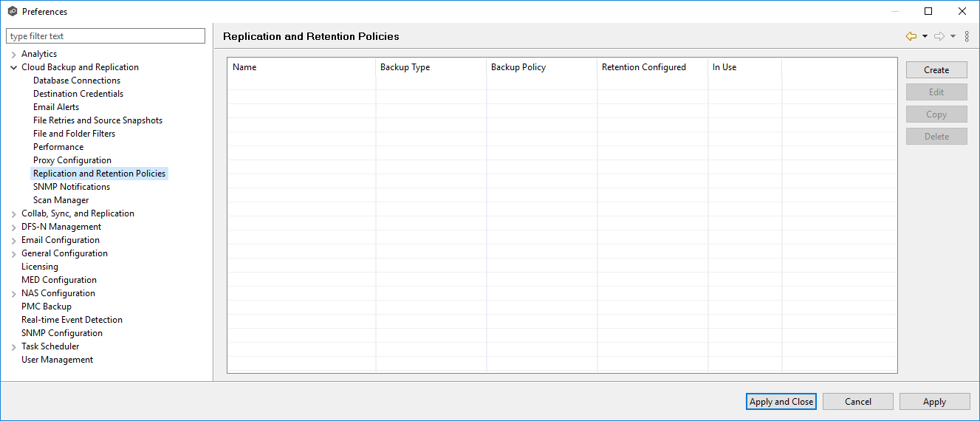Open the three-dot view menu icon

(x=967, y=36)
